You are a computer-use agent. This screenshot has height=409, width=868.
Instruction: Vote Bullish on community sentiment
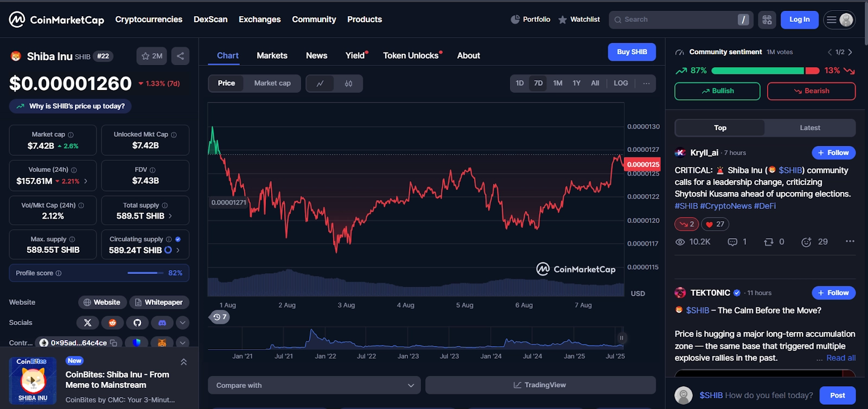[717, 91]
